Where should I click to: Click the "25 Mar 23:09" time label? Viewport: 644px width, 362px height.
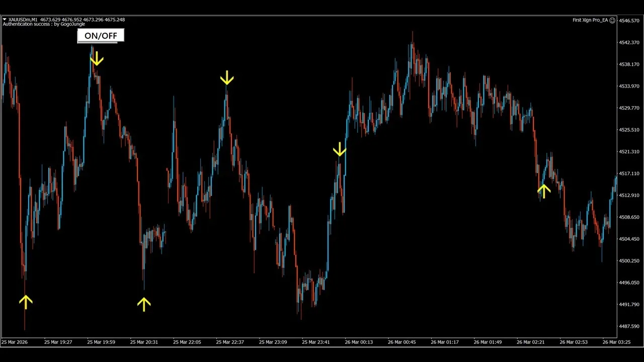(x=273, y=342)
